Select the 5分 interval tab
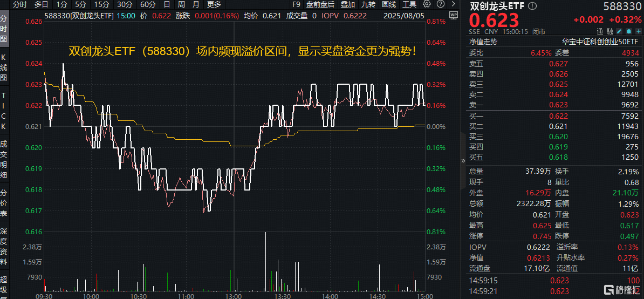This screenshot has height=299, width=644. (80, 4)
